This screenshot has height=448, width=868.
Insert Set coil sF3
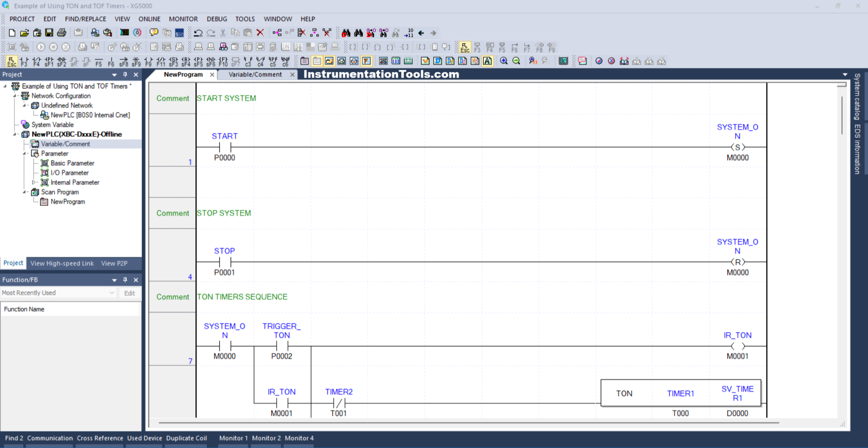pos(173,61)
